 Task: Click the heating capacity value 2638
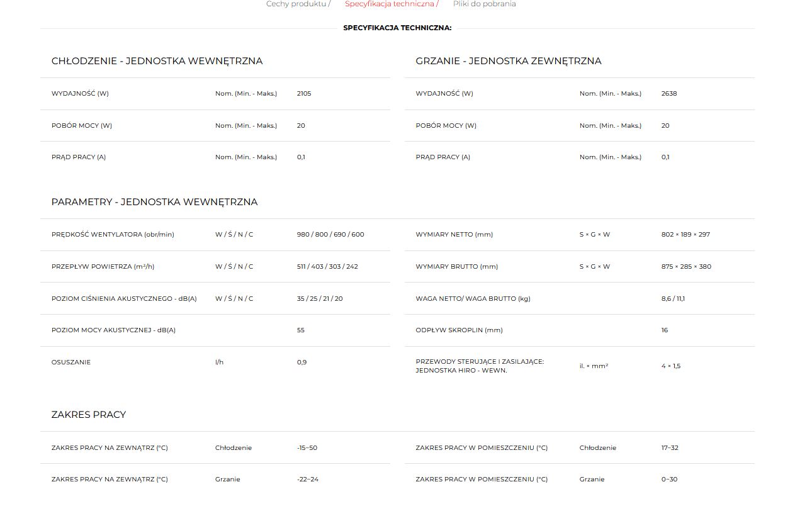(668, 94)
